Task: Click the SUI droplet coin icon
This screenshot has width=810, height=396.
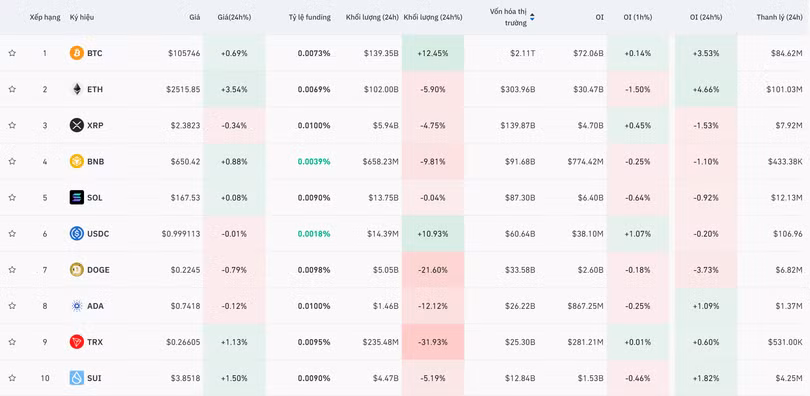Action: click(x=76, y=378)
